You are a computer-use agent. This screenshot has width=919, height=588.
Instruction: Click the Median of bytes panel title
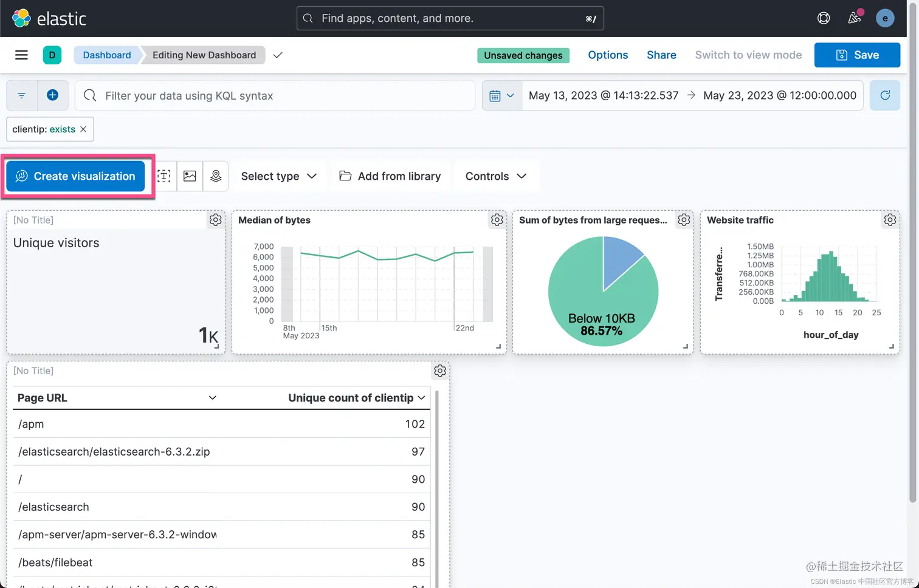[274, 220]
